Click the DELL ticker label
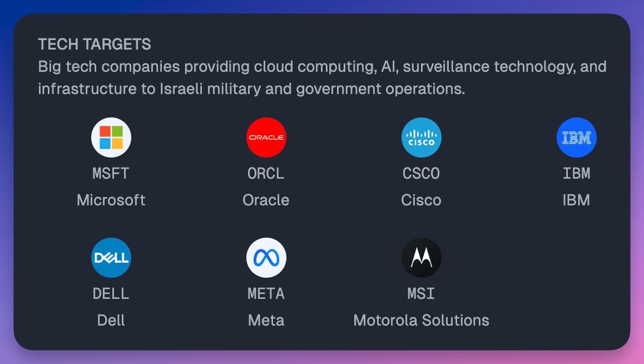The height and width of the screenshot is (364, 644). 111,294
